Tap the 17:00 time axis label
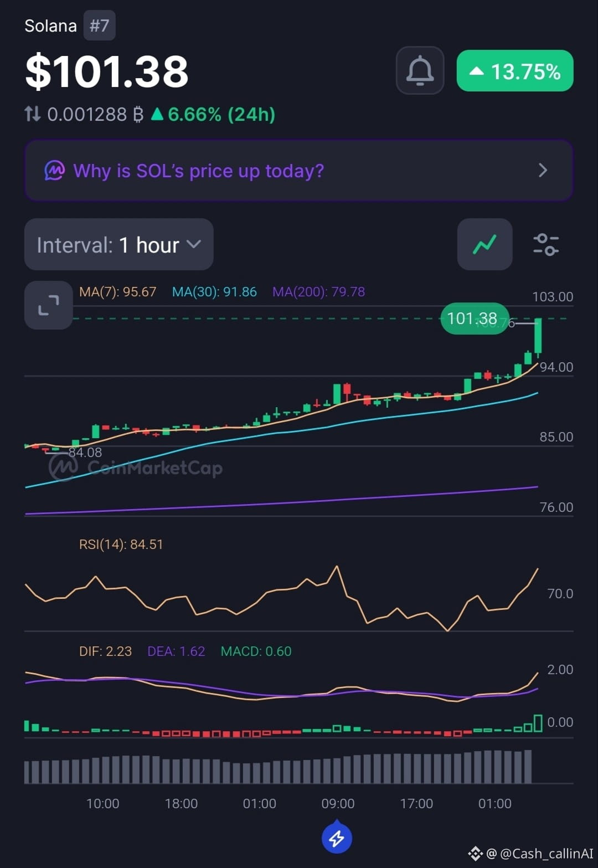Viewport: 598px width, 868px height. (416, 803)
